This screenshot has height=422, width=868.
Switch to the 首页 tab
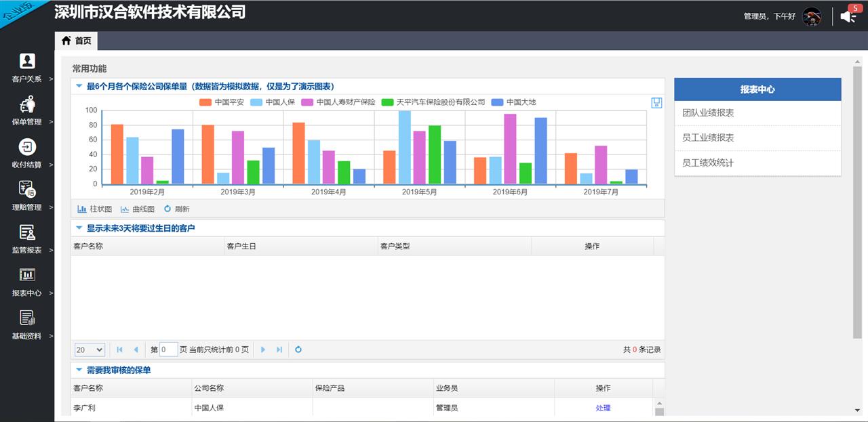click(76, 41)
